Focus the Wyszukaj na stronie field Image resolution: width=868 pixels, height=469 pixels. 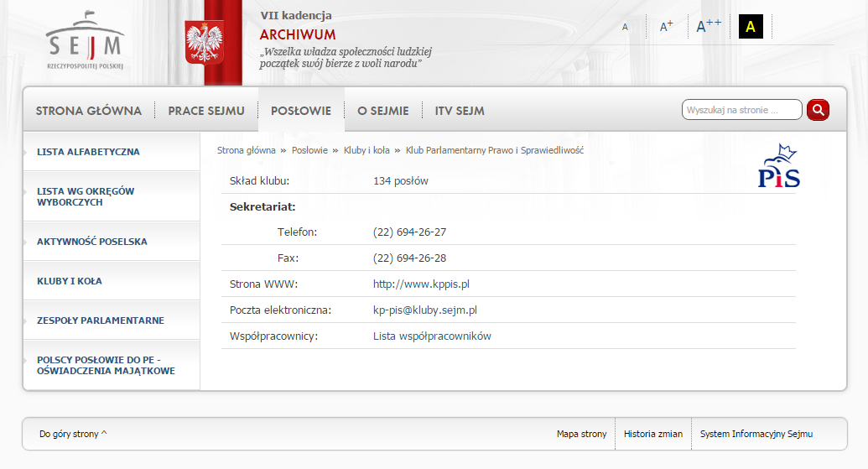coord(742,110)
